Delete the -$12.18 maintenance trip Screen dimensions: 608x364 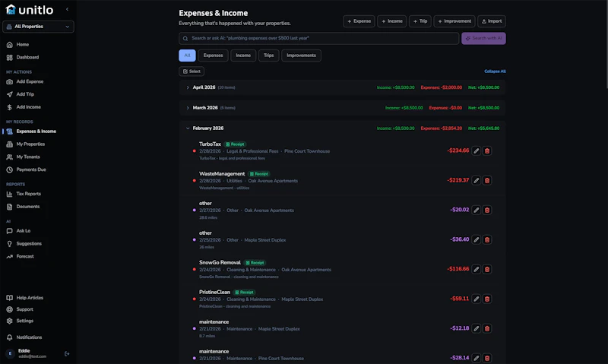[x=487, y=328]
